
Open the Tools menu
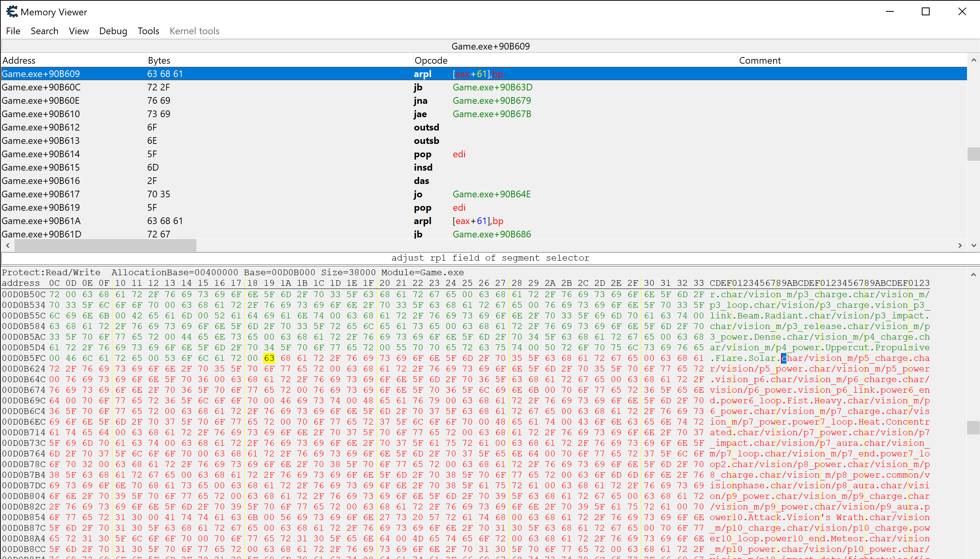(148, 31)
